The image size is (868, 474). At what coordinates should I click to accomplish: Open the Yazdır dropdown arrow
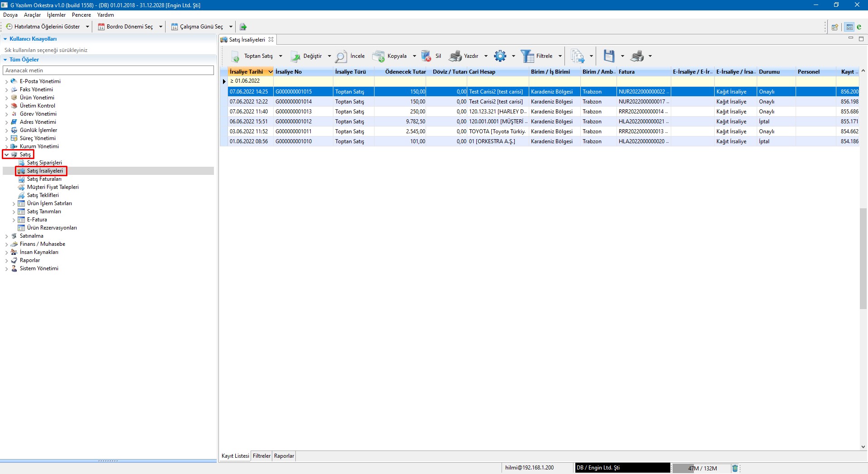point(486,56)
